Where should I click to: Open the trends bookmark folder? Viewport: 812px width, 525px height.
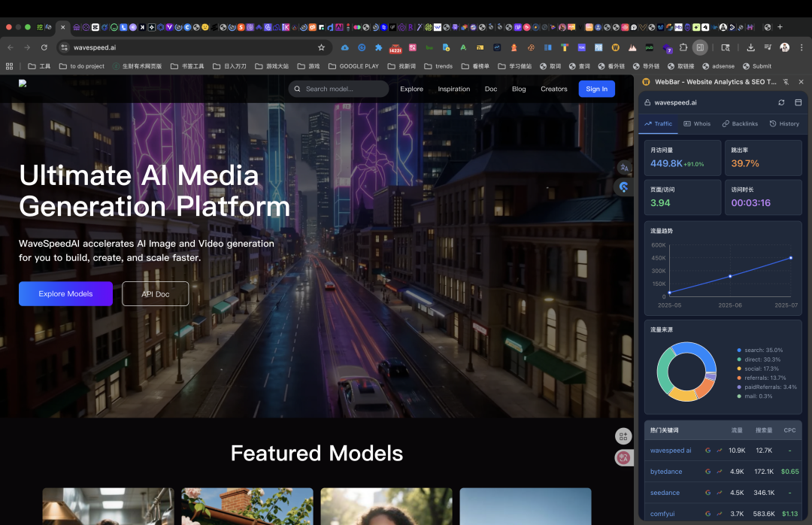[438, 66]
